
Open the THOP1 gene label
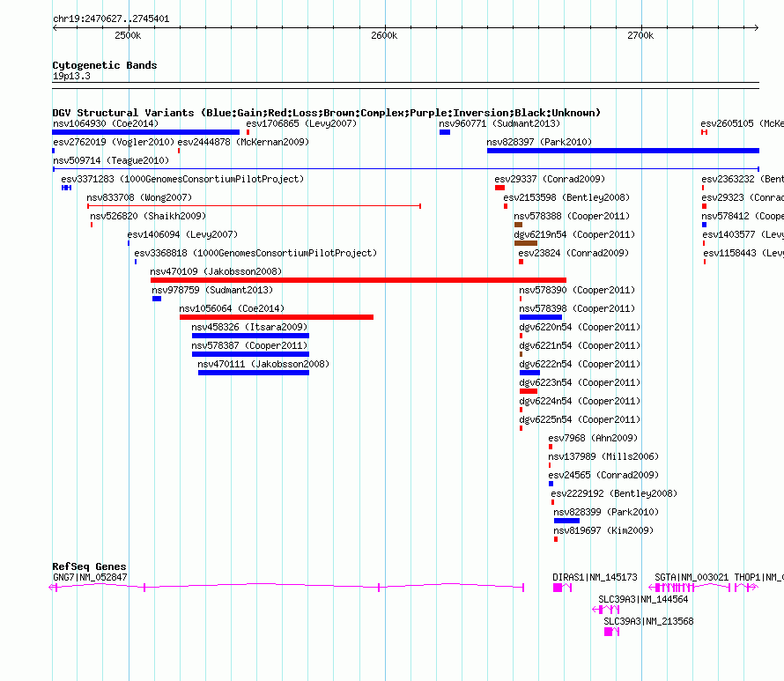coord(759,578)
